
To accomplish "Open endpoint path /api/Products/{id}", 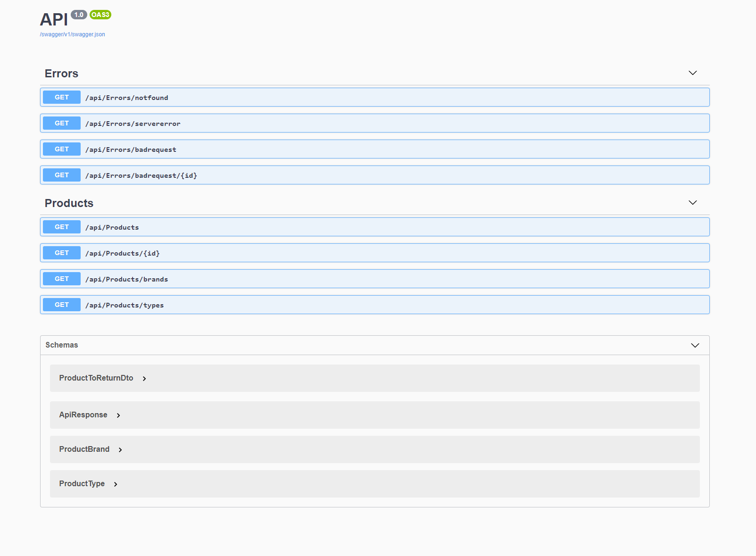I will 122,253.
